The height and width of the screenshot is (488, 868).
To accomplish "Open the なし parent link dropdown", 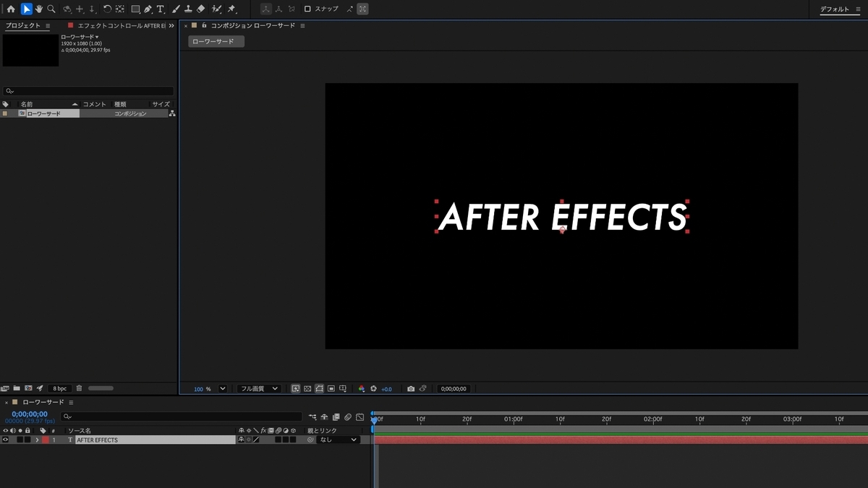I will point(338,440).
